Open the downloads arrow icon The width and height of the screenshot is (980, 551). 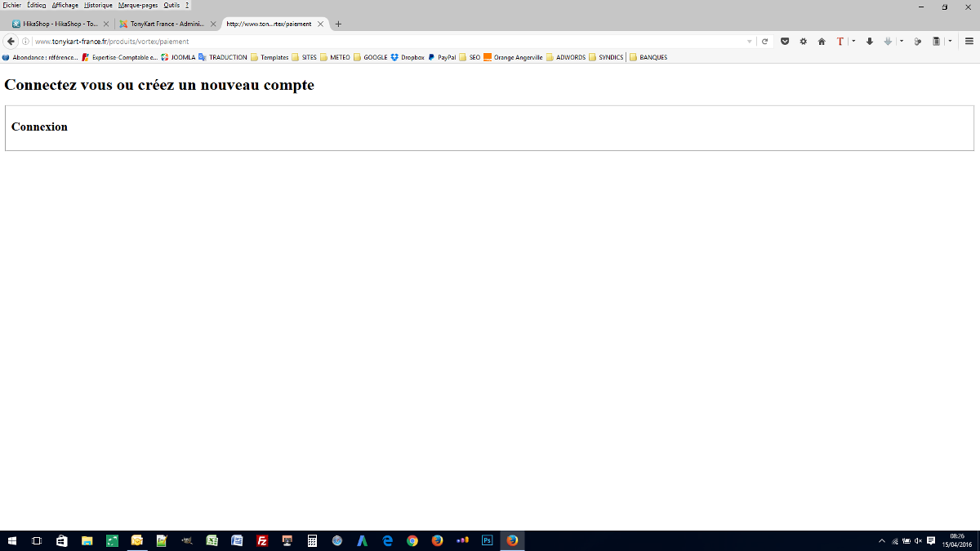coord(870,42)
